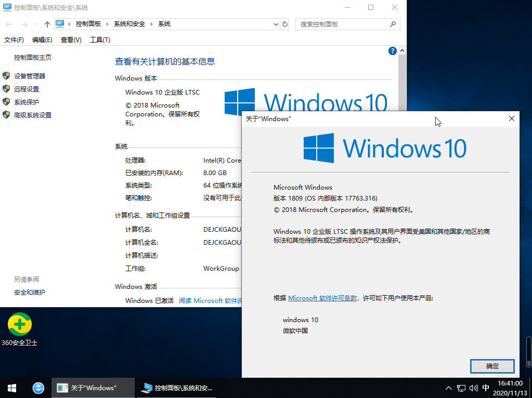Click the 确定 button in About Windows
The image size is (532, 398).
coord(492,366)
